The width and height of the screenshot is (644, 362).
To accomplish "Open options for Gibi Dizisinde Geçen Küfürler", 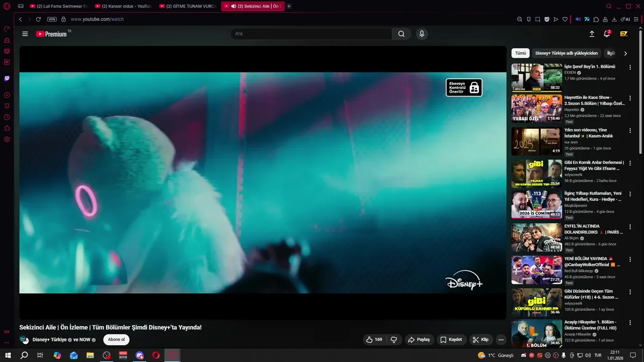I will point(630,292).
